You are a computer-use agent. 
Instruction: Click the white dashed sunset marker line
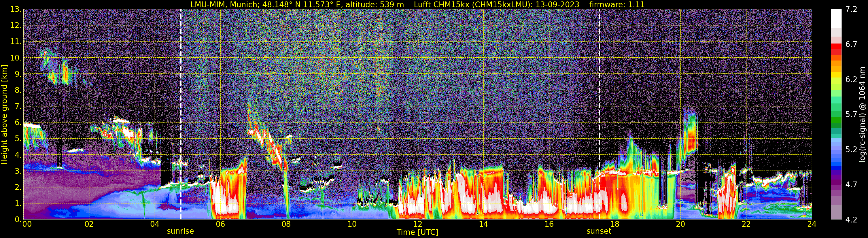point(599,114)
